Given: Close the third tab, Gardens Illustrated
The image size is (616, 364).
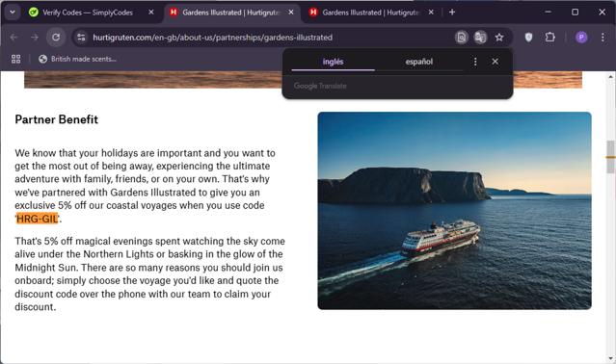Looking at the screenshot, I should [431, 13].
